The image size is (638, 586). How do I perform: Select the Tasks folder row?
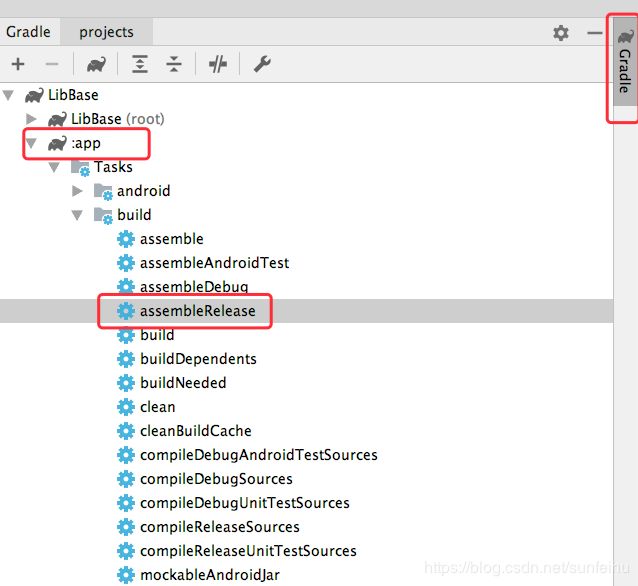click(x=306, y=167)
